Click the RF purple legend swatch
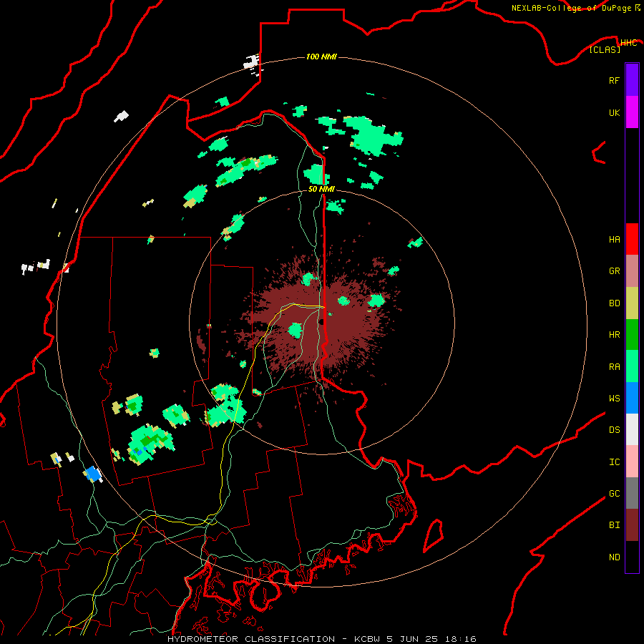644x644 pixels. tap(632, 80)
